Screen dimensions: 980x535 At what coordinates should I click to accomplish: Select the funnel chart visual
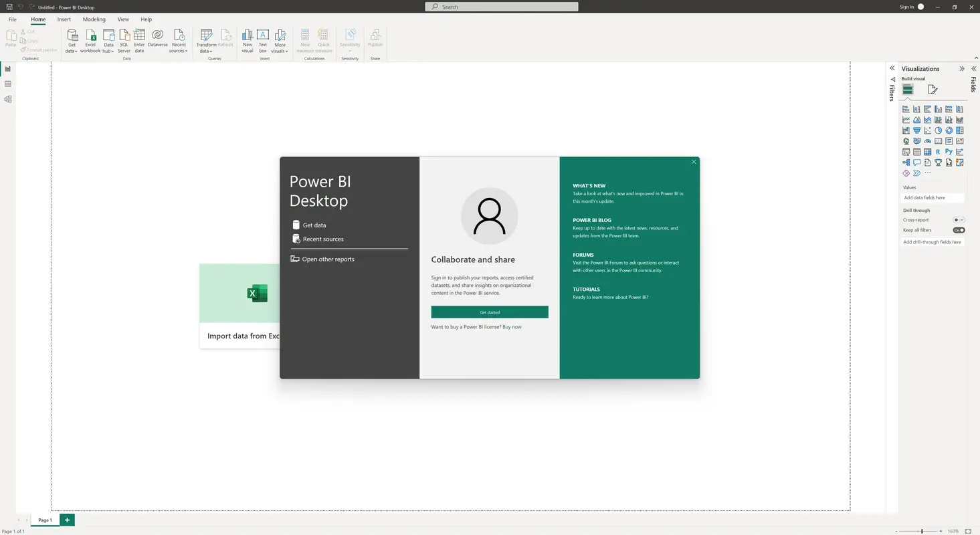916,130
